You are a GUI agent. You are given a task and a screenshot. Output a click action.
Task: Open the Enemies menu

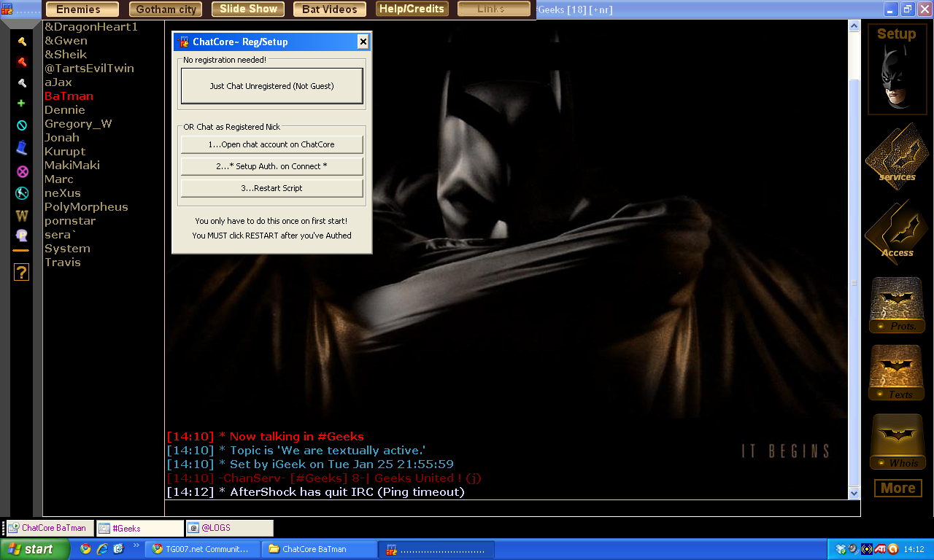[82, 9]
